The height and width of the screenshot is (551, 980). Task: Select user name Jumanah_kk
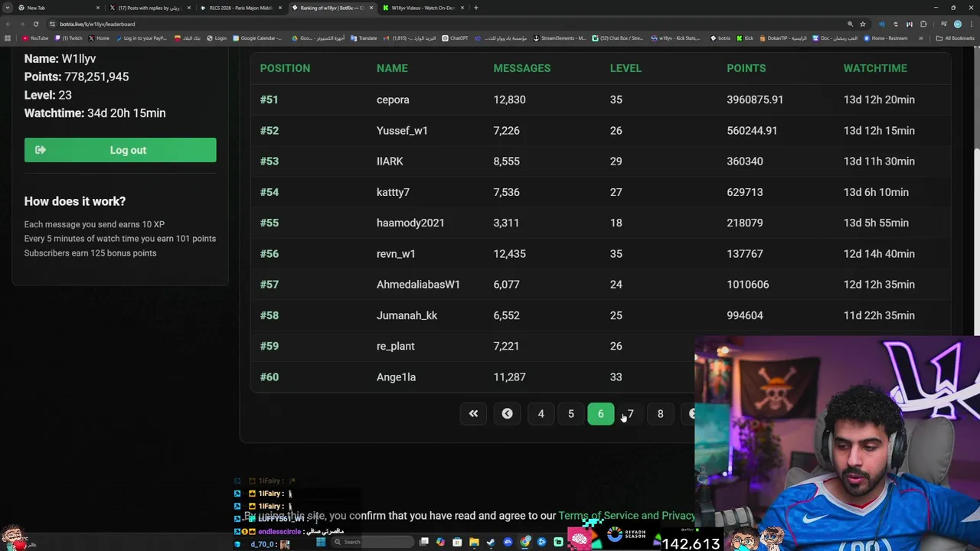(x=407, y=315)
